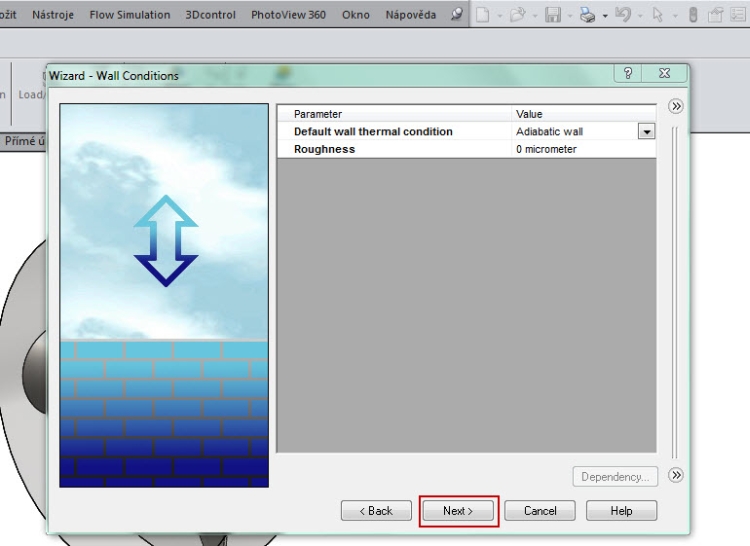This screenshot has height=546, width=750.
Task: Click the Options checklist icon
Action: pyautogui.click(x=738, y=15)
